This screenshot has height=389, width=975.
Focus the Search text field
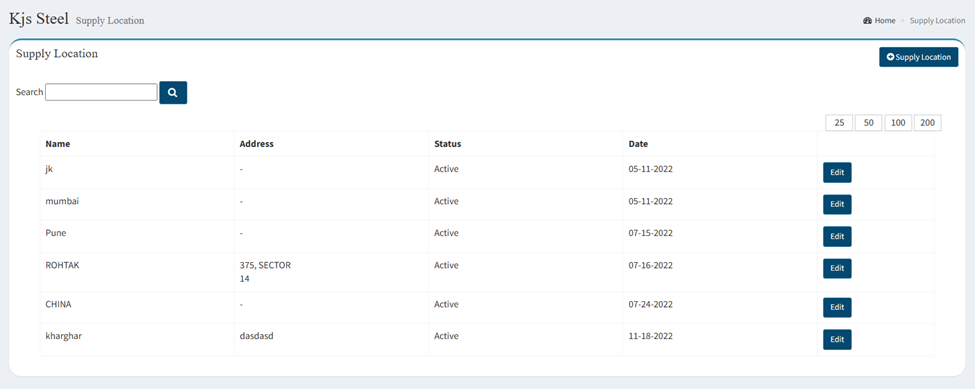point(101,92)
